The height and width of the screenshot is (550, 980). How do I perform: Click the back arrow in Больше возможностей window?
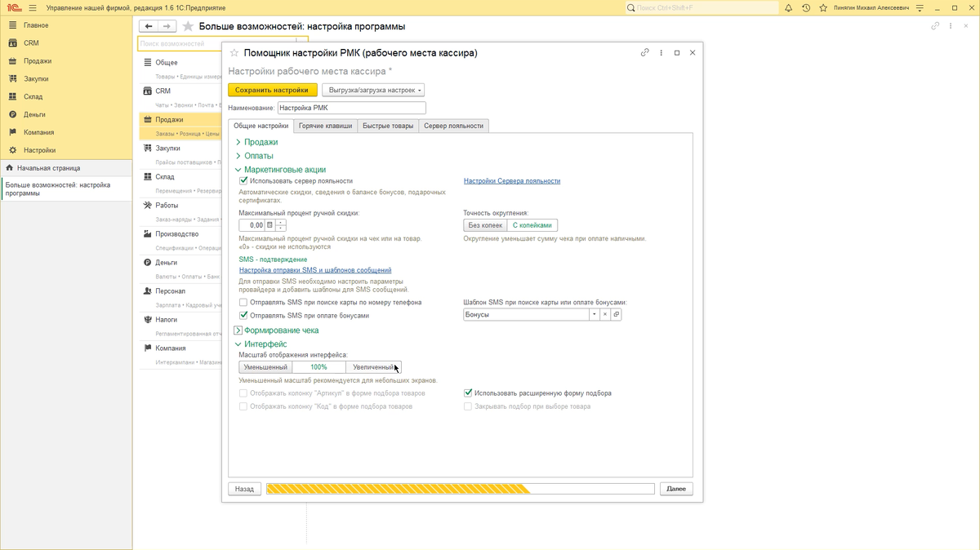[x=149, y=26]
